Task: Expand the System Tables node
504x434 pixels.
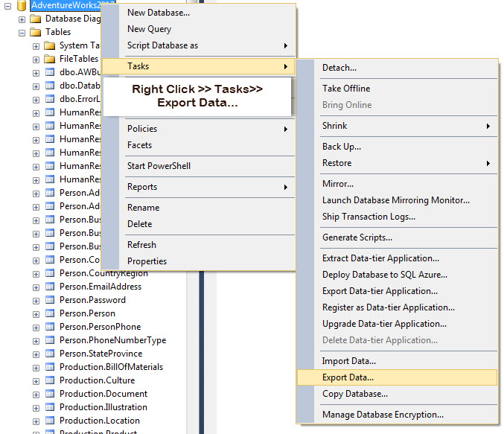Action: [x=36, y=46]
